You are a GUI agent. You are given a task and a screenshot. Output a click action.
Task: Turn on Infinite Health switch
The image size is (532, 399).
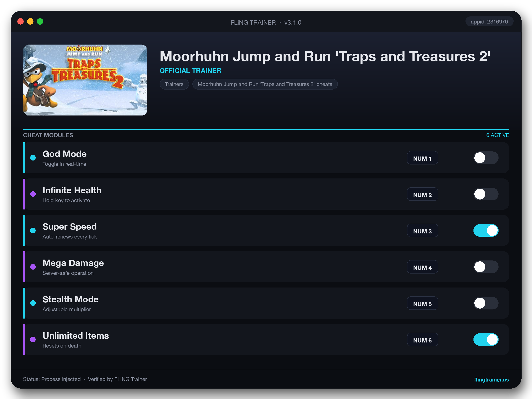(x=486, y=194)
